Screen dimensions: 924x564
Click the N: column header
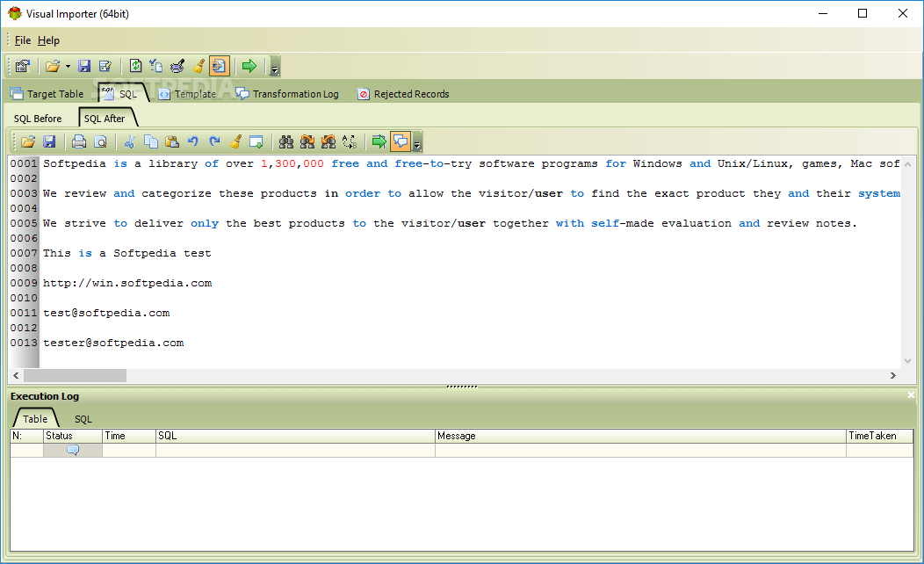coord(27,436)
